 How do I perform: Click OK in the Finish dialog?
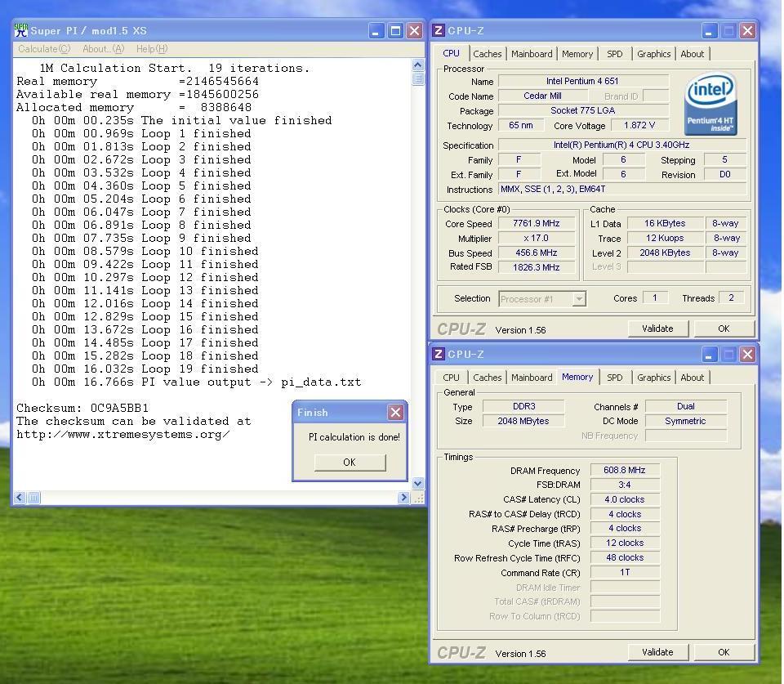(x=350, y=463)
